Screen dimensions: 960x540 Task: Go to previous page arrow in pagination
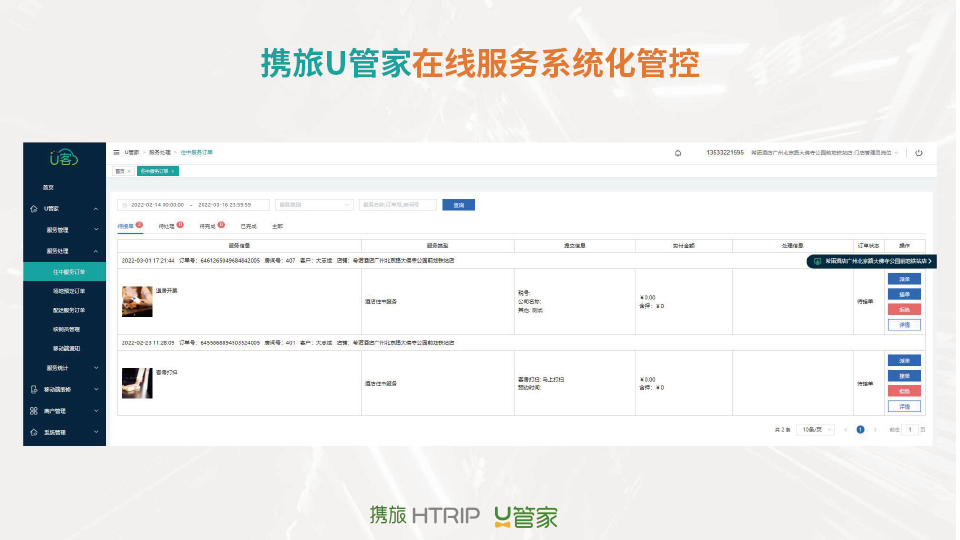tap(846, 430)
